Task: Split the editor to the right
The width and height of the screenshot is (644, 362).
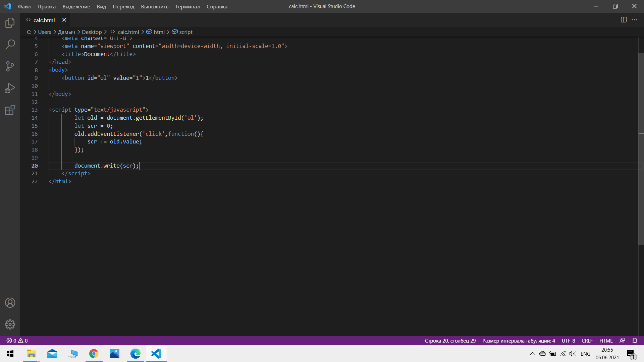Action: (624, 20)
